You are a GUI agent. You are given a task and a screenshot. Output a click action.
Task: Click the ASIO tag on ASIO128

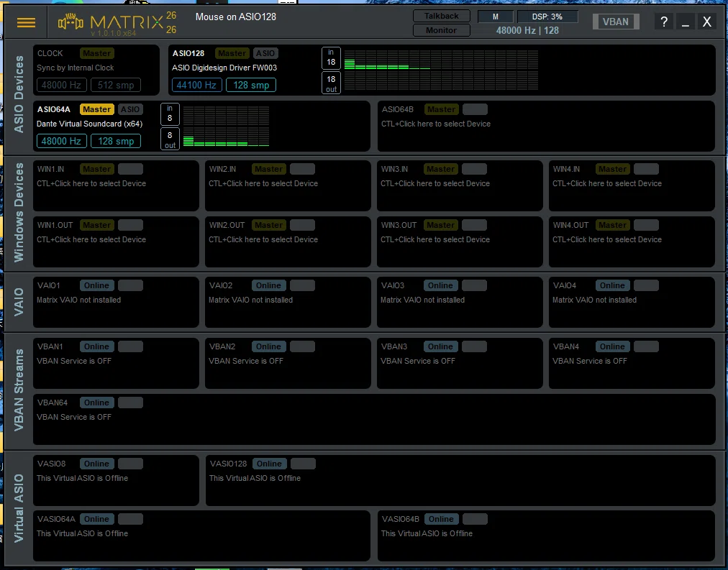(x=265, y=53)
